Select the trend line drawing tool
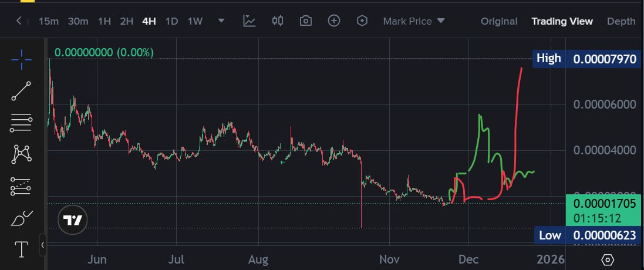This screenshot has width=644, height=270. click(22, 91)
